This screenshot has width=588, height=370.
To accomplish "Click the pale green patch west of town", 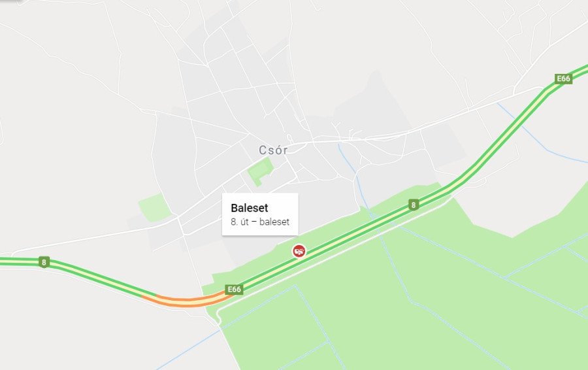I will (x=154, y=207).
